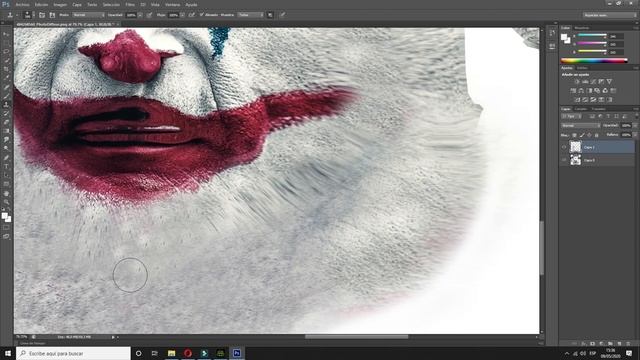
Task: Select the Rectangular Marquee tool
Action: click(x=6, y=43)
